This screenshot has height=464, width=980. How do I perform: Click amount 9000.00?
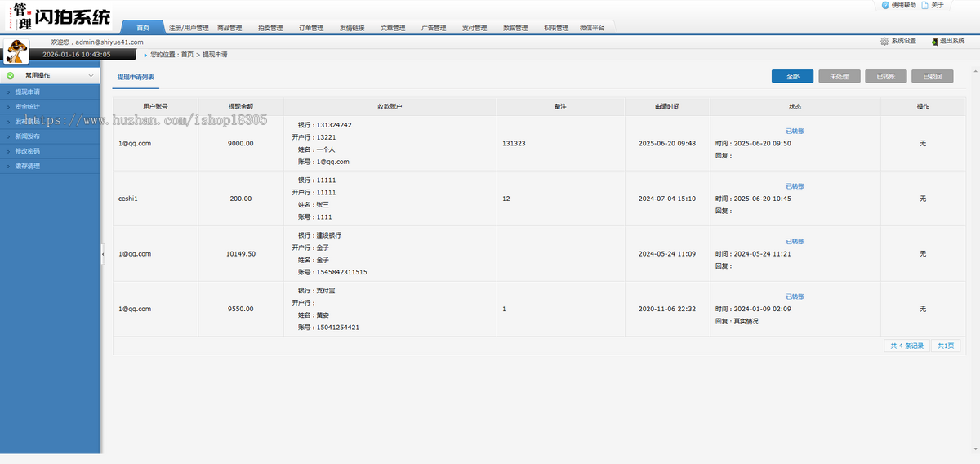point(241,143)
